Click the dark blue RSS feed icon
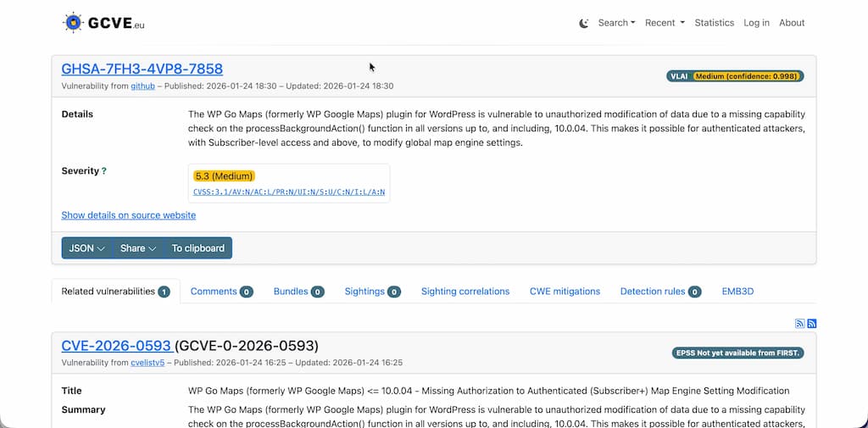Viewport: 868px width, 428px height. (x=812, y=324)
